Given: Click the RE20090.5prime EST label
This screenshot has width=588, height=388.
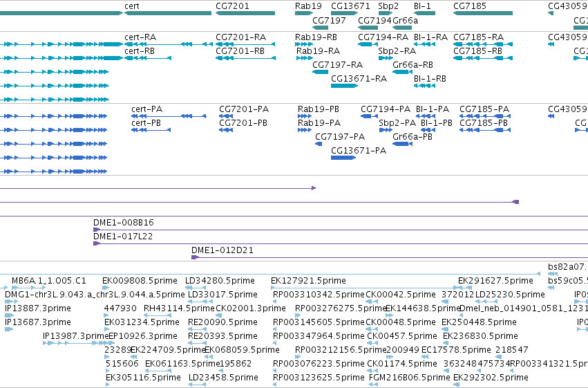Looking at the screenshot, I should click(x=222, y=322).
